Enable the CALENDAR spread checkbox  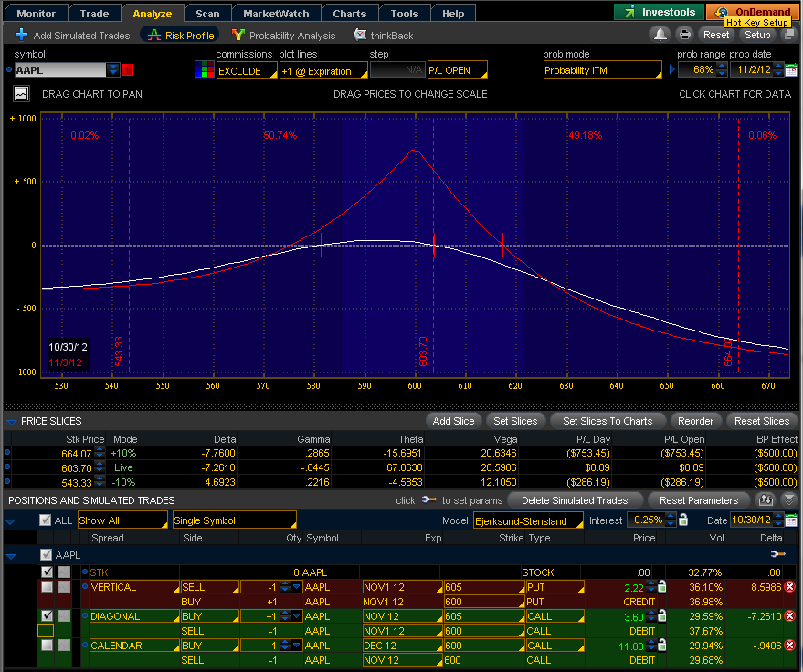(x=47, y=645)
